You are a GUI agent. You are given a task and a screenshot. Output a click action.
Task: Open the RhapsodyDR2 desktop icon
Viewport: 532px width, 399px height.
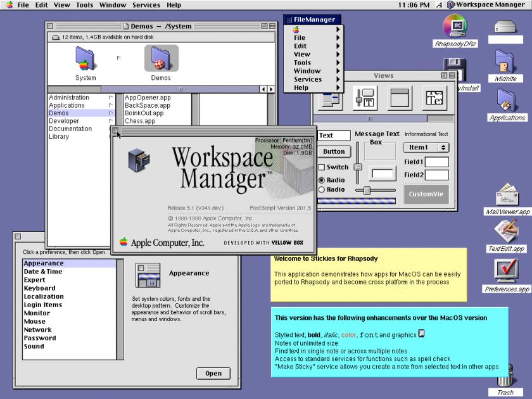(x=455, y=27)
